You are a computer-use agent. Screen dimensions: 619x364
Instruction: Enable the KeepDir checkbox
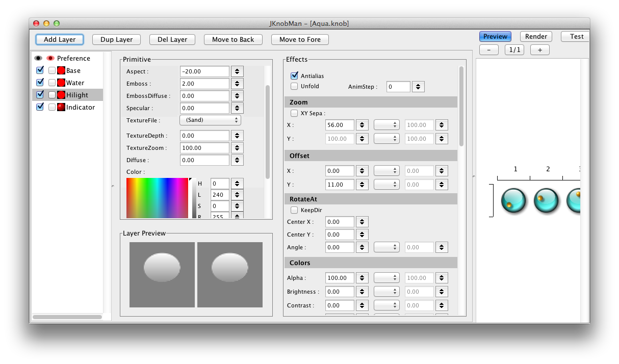coord(294,210)
